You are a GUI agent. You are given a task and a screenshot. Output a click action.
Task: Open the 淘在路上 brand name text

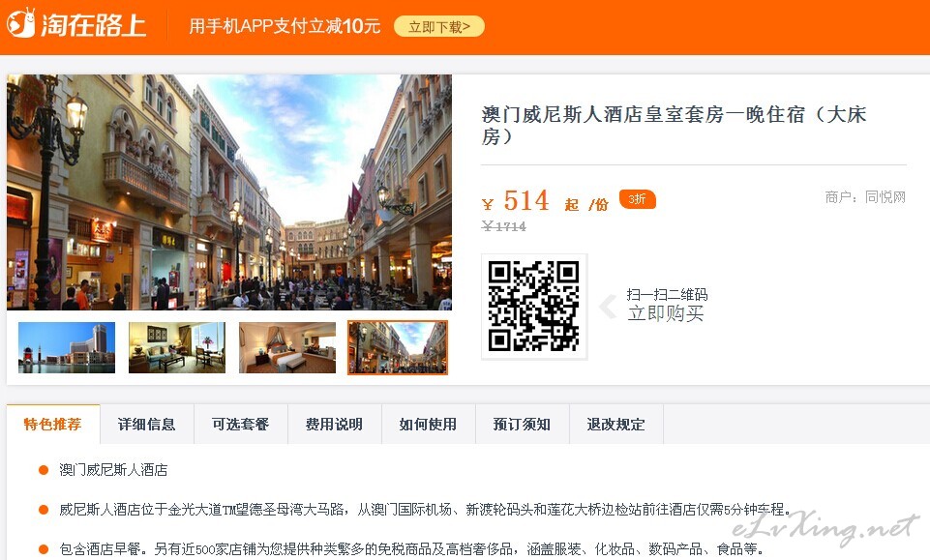[x=93, y=25]
